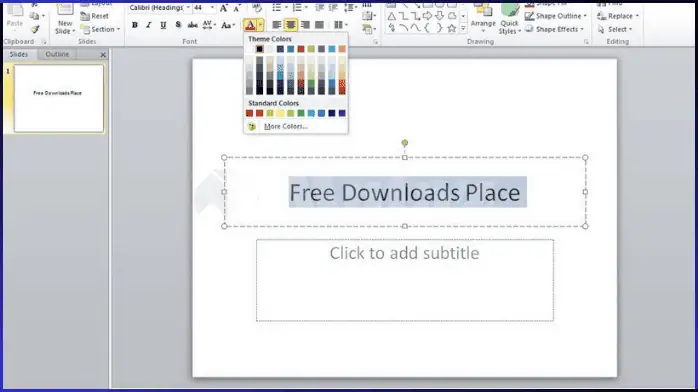Align text left

[276, 25]
